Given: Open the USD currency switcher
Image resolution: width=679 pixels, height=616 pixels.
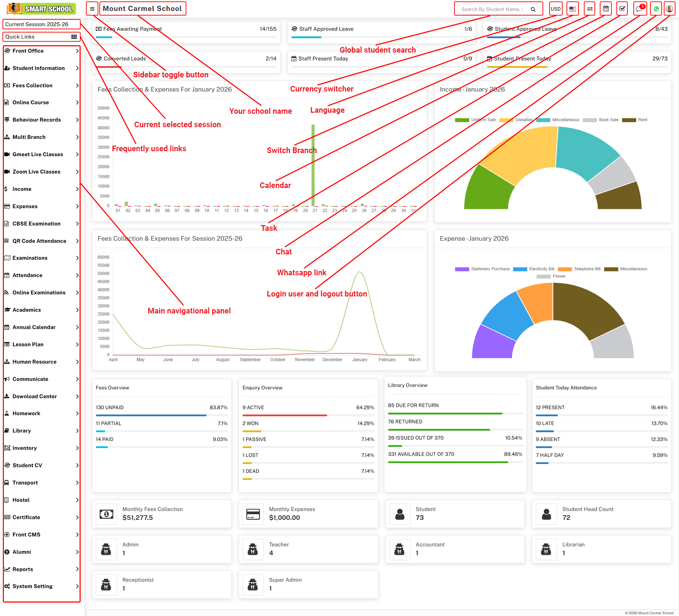Looking at the screenshot, I should (x=556, y=9).
